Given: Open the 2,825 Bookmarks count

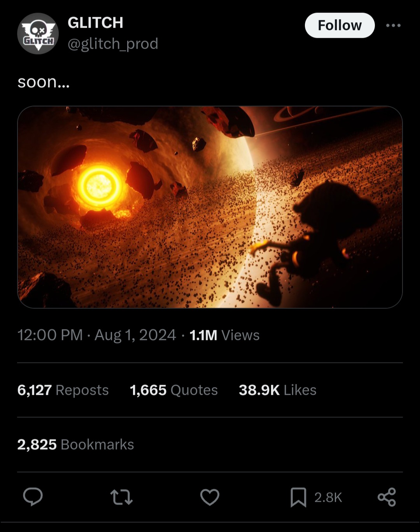Looking at the screenshot, I should (76, 444).
